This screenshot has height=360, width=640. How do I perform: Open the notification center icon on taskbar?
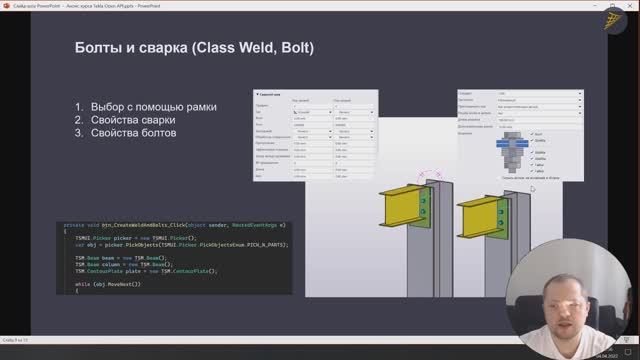tap(628, 352)
